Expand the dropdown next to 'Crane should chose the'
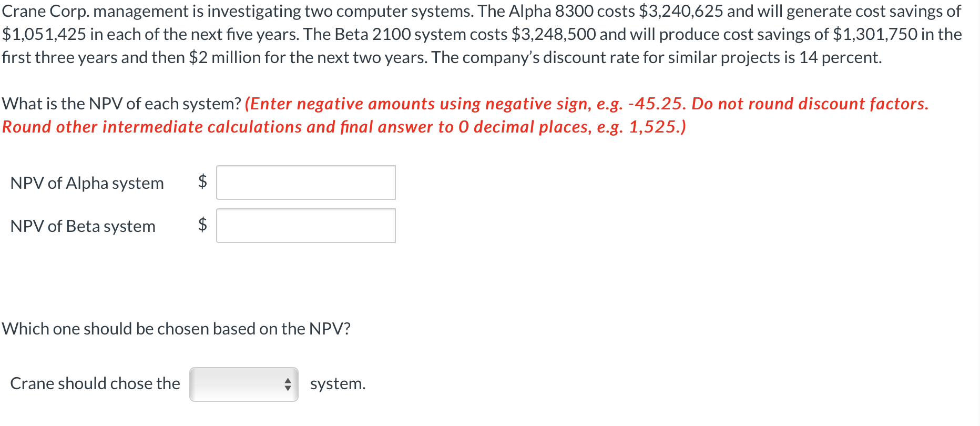The height and width of the screenshot is (426, 980). (x=243, y=383)
